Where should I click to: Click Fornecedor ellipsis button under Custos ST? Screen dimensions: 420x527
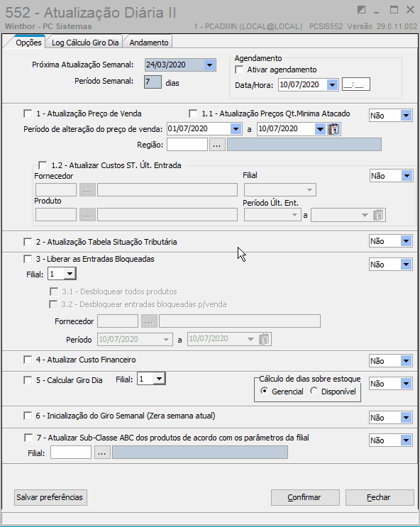[x=87, y=190]
